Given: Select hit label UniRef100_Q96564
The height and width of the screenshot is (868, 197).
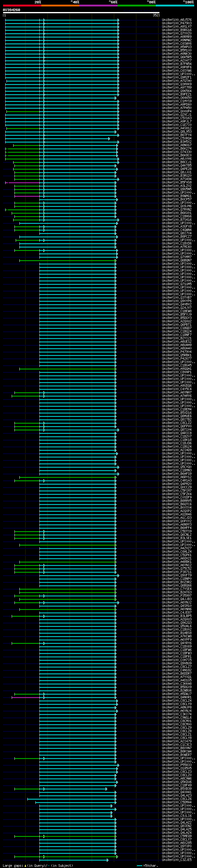Looking at the screenshot, I should point(177,91).
